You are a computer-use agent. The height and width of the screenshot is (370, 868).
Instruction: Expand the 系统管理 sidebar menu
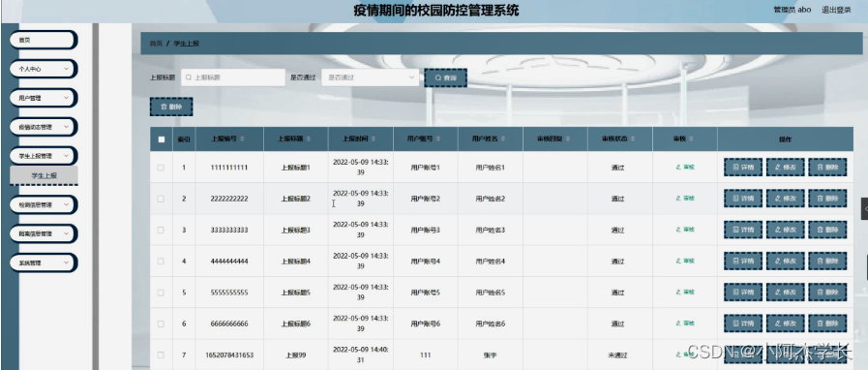pyautogui.click(x=44, y=263)
